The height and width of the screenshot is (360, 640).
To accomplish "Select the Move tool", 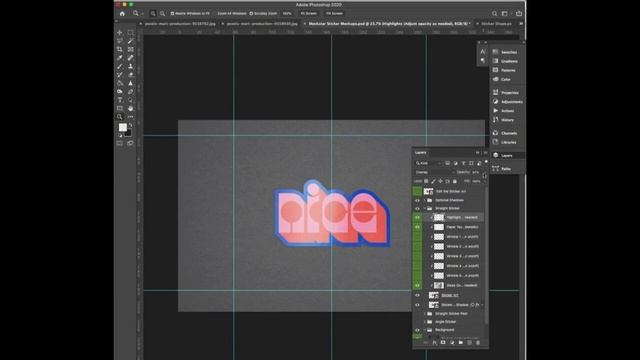I will pos(120,32).
